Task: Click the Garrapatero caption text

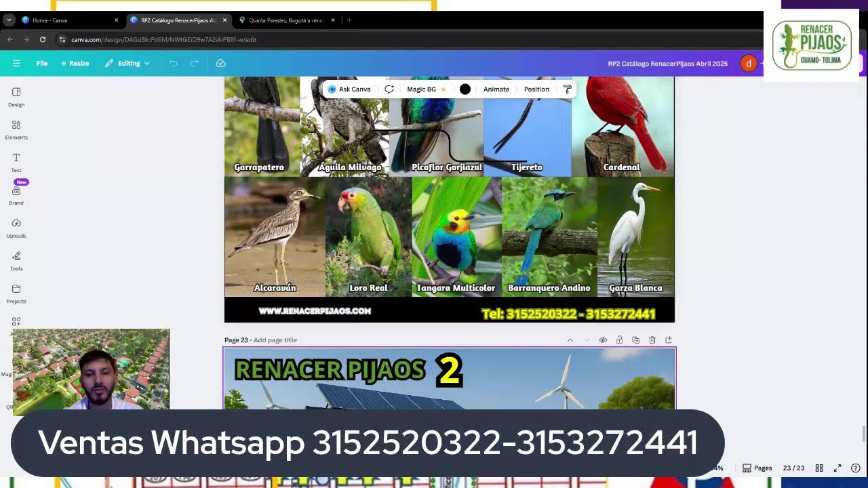Action: click(259, 167)
